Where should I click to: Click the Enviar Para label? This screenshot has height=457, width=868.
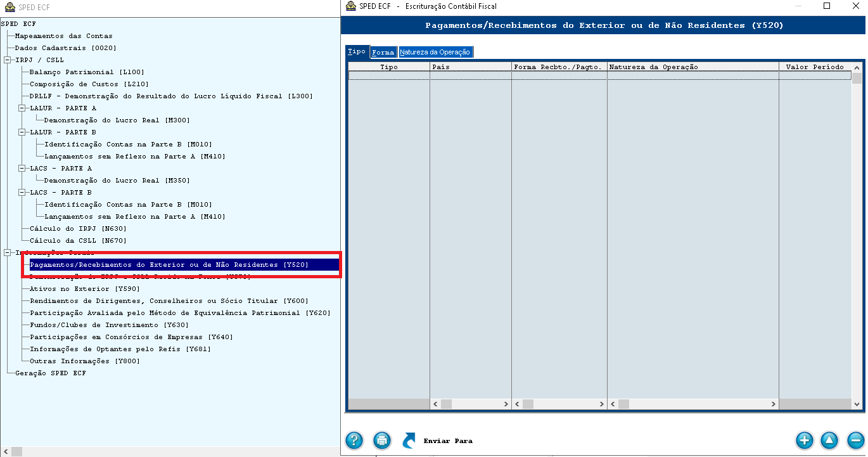click(448, 441)
